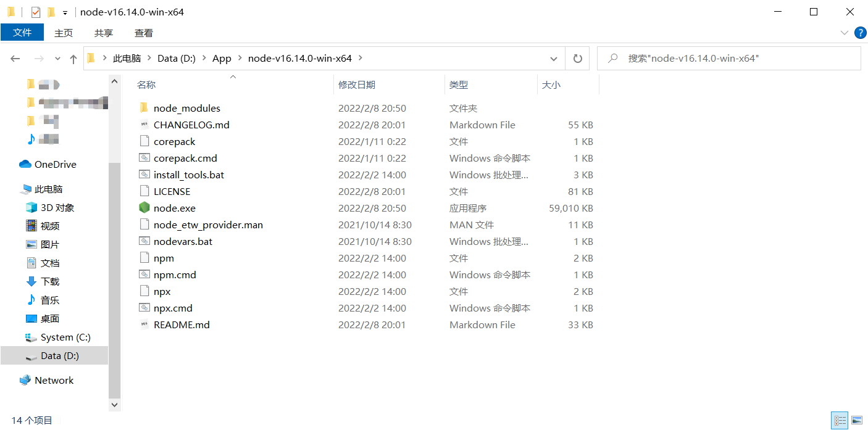The height and width of the screenshot is (430, 868).
Task: Click the node_etw_provider.man file icon
Action: point(144,225)
